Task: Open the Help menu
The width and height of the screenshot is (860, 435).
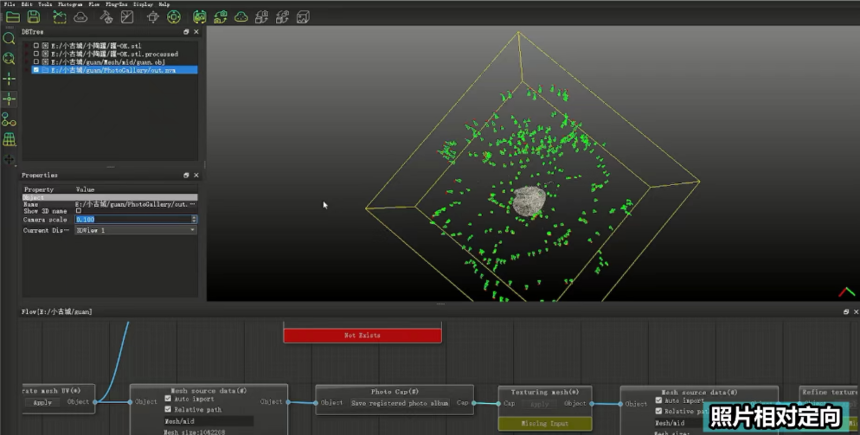Action: (x=164, y=4)
